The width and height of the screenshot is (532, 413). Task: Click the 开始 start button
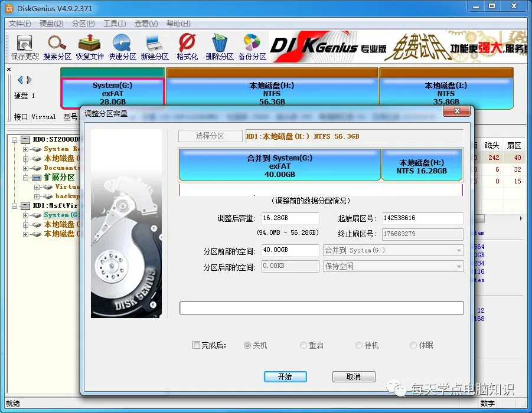click(285, 377)
